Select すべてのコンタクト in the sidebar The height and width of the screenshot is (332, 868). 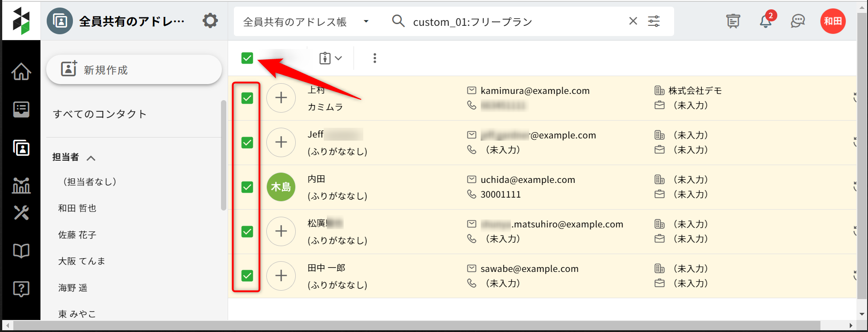pos(100,114)
